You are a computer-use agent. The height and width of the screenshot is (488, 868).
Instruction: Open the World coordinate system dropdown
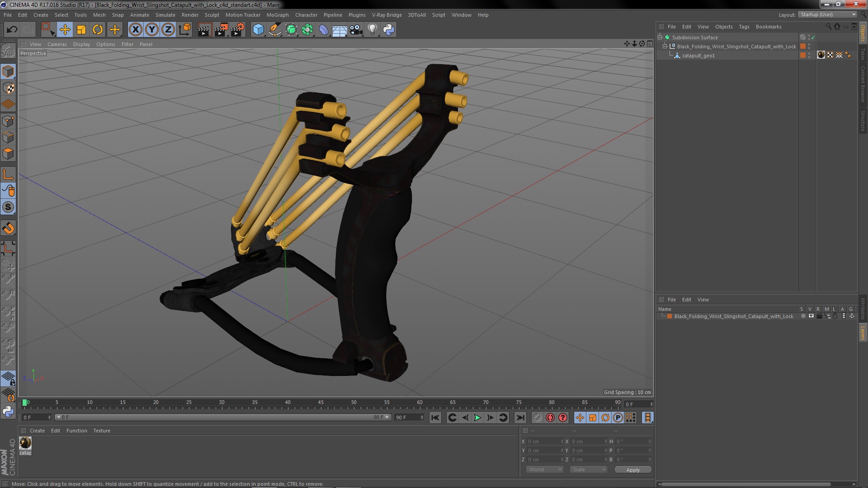tap(545, 469)
